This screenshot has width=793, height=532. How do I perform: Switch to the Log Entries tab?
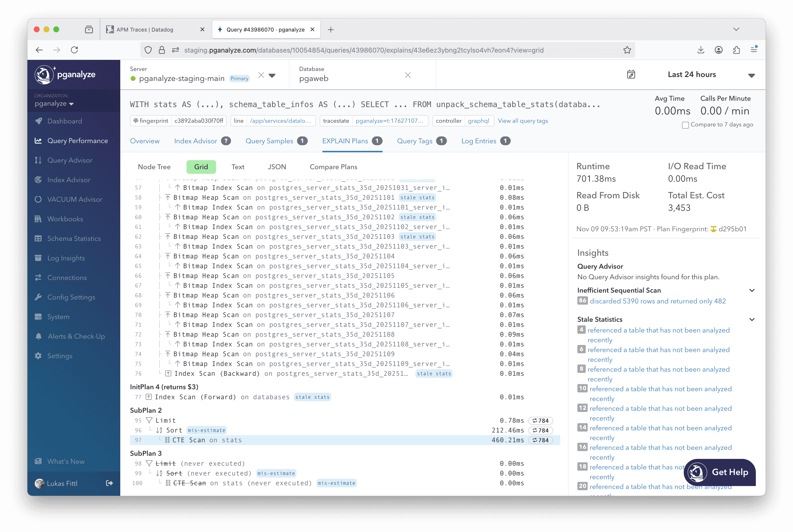(x=479, y=141)
